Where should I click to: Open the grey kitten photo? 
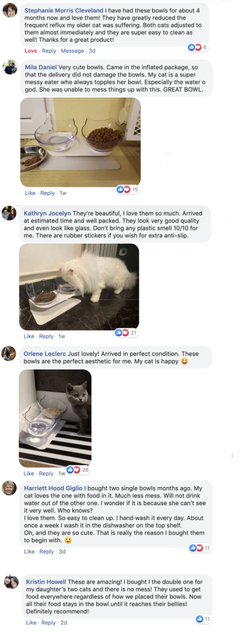point(55,418)
